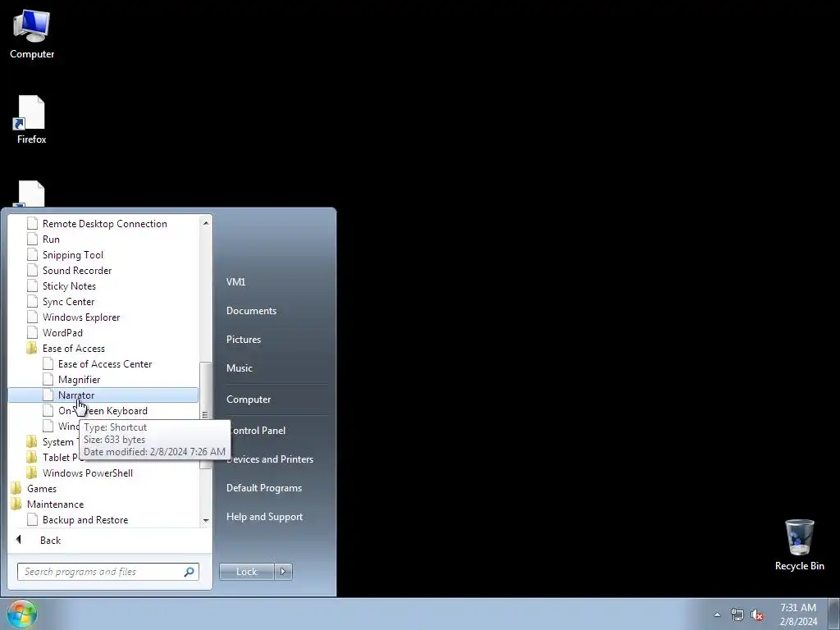
Task: Open the VM1 user folder
Action: pos(235,282)
